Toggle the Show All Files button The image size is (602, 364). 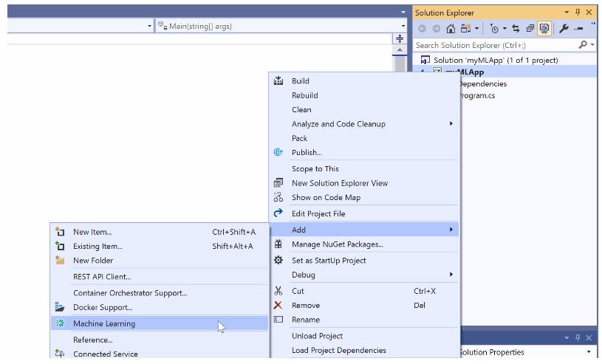(x=544, y=28)
